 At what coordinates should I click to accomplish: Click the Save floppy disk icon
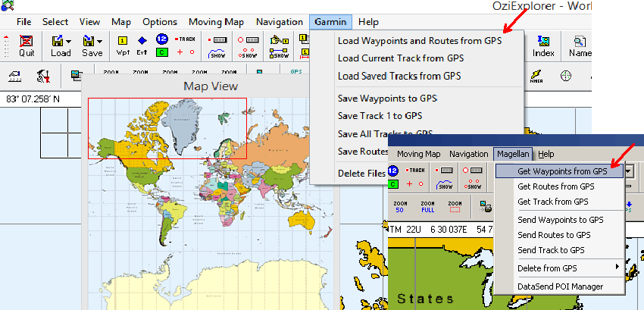(x=88, y=41)
